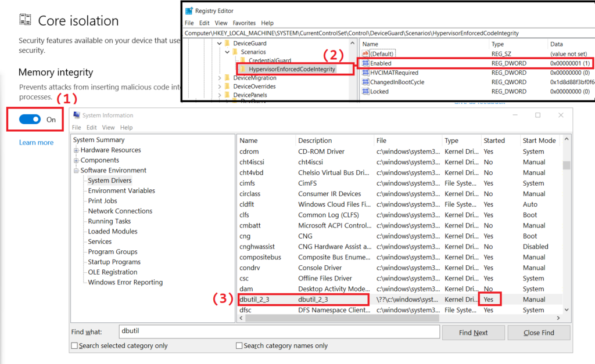Check 'Search selected category only' box

coord(74,346)
